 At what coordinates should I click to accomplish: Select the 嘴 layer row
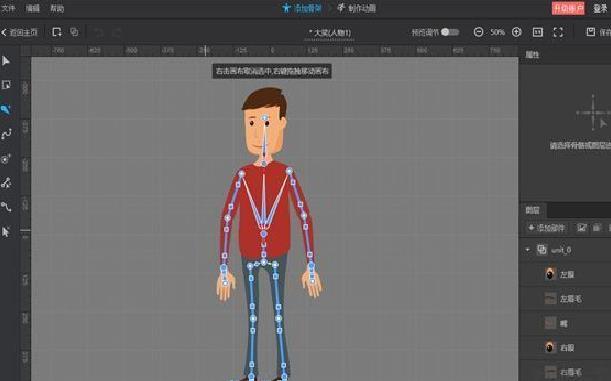click(565, 323)
